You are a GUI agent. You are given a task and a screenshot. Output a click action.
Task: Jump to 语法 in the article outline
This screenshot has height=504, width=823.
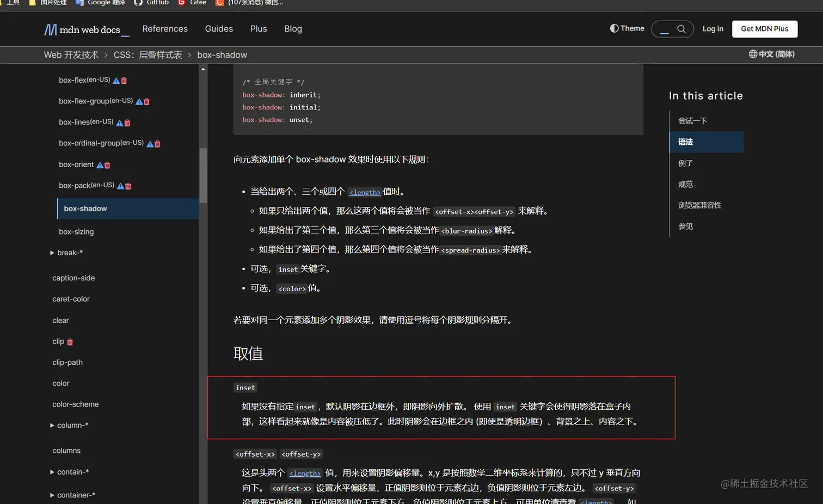pyautogui.click(x=707, y=142)
